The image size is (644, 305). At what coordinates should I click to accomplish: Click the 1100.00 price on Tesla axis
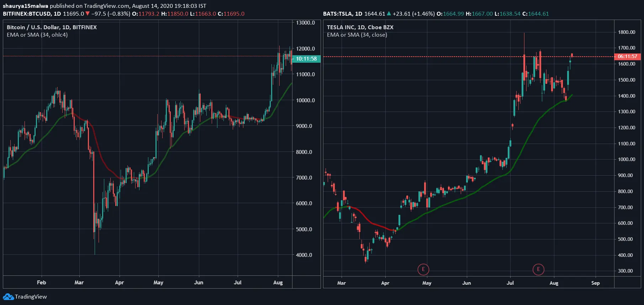(627, 144)
